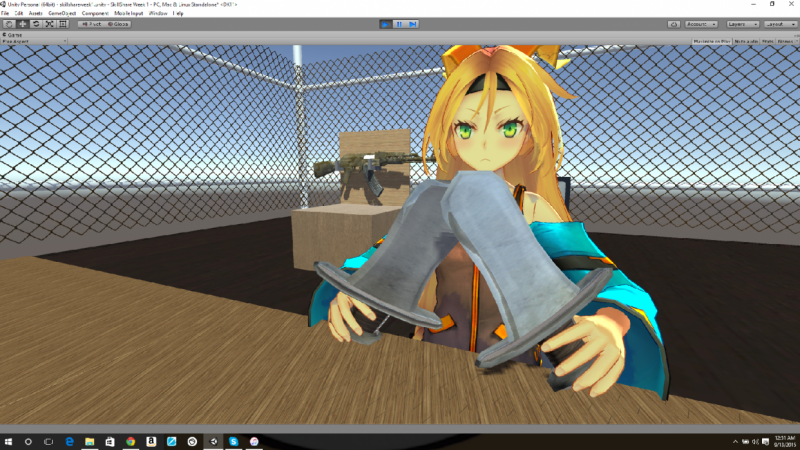
Task: Open the battery status tray icon
Action: click(x=745, y=442)
